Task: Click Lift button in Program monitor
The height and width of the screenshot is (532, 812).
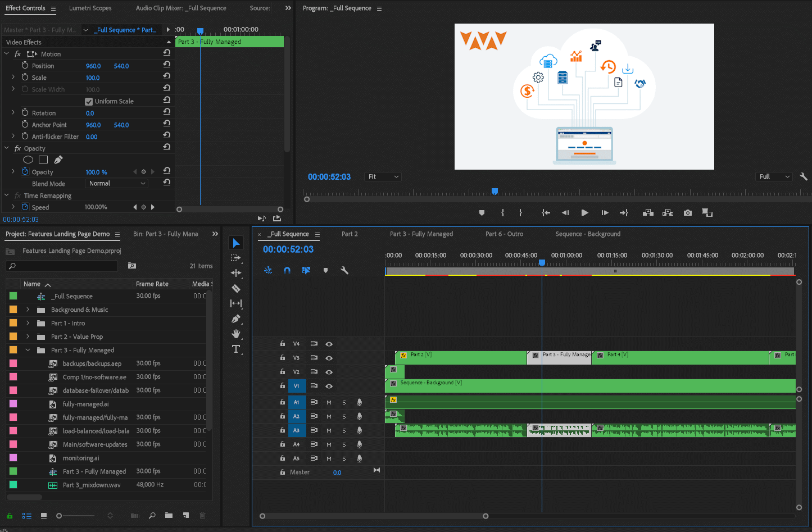Action: pos(648,213)
